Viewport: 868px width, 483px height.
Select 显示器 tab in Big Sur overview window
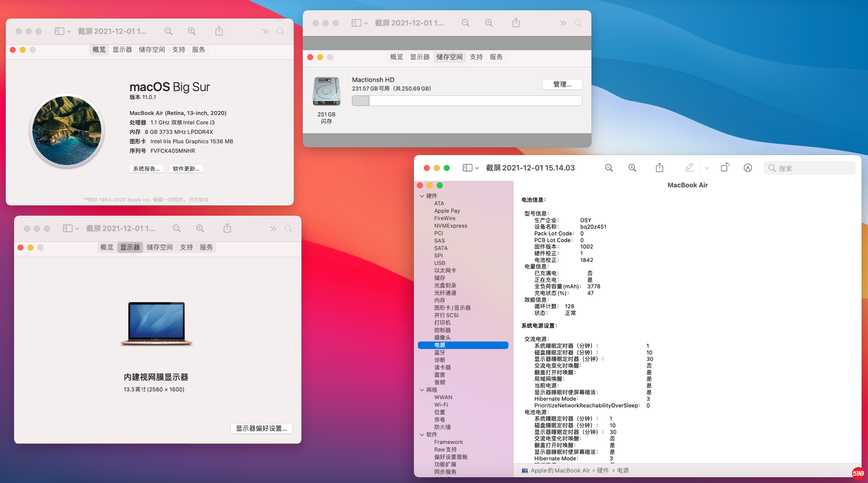tap(122, 49)
